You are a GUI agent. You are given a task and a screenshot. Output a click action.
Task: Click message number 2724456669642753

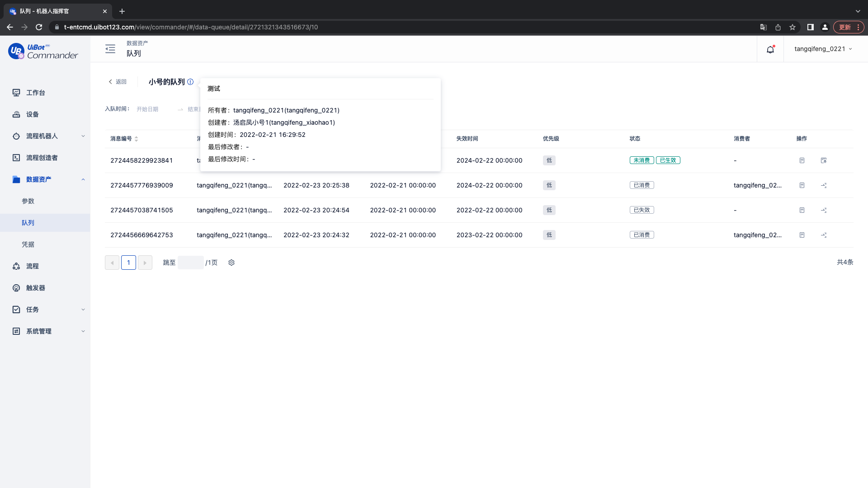coord(142,235)
